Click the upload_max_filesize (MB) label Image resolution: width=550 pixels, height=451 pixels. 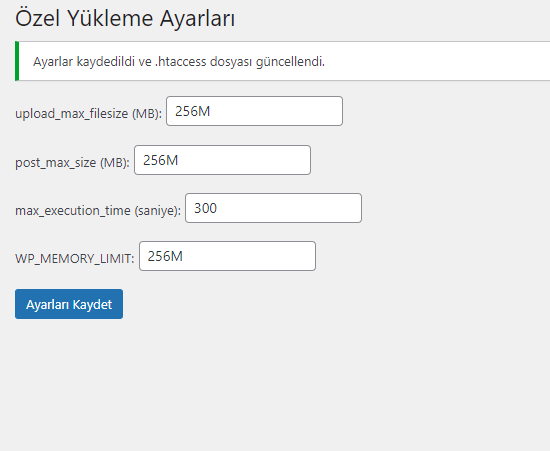tap(88, 114)
